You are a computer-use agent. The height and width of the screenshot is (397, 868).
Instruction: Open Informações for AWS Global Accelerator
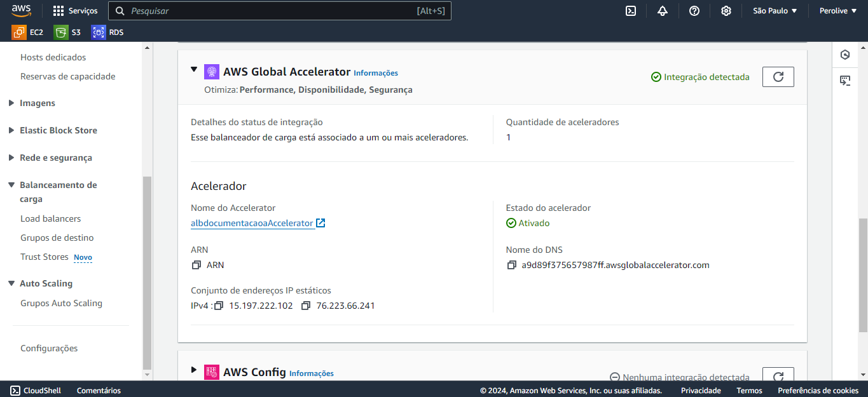[x=376, y=73]
